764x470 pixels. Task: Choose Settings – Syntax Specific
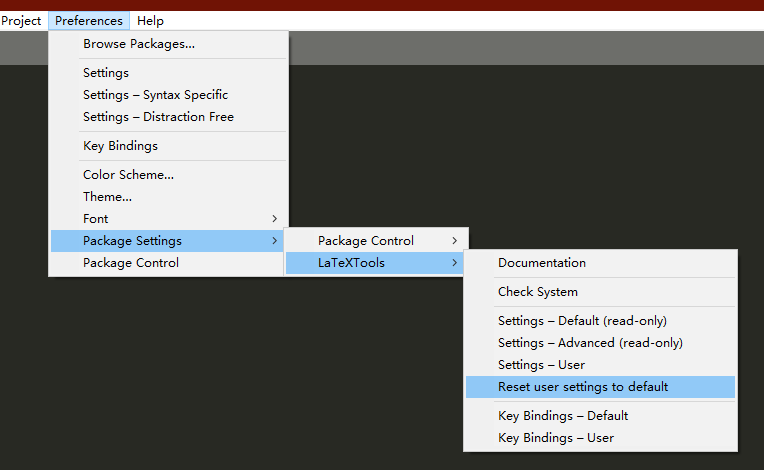click(x=155, y=95)
